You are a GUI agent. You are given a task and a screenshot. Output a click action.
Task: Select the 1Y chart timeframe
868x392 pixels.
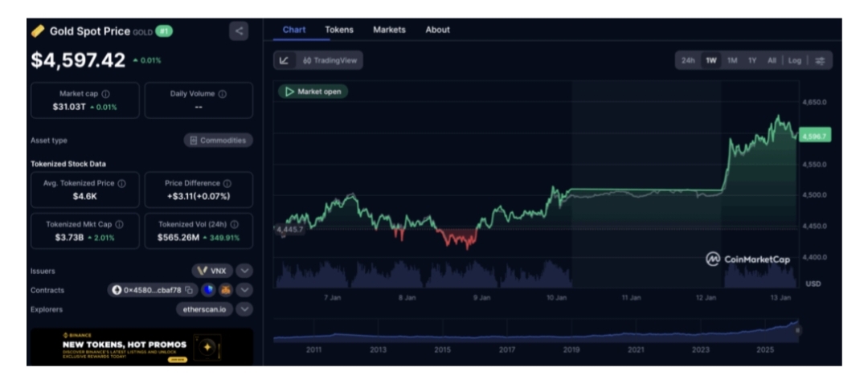[752, 60]
